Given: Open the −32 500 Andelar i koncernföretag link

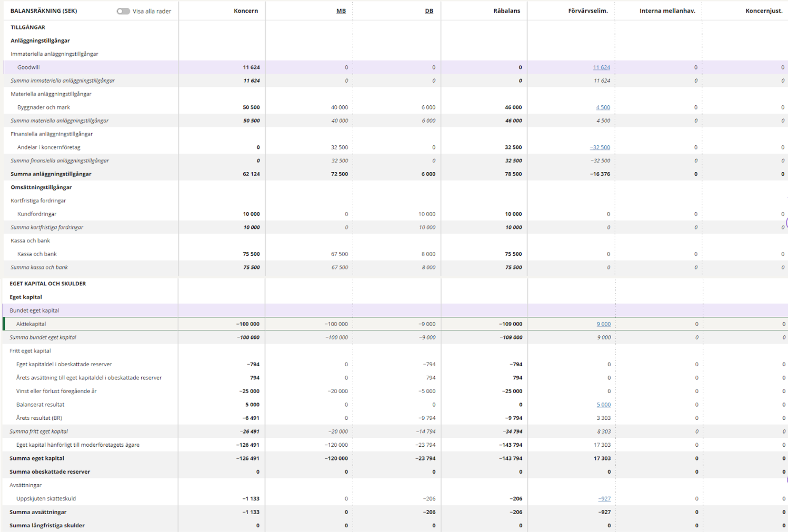Looking at the screenshot, I should click(600, 147).
